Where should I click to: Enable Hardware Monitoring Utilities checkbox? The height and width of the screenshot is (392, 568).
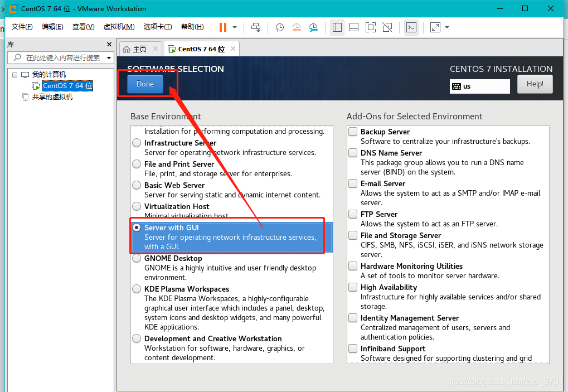pyautogui.click(x=353, y=266)
